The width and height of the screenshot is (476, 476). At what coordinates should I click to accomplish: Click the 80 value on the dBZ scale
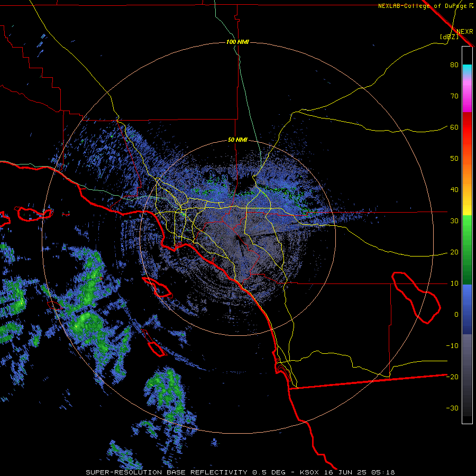(x=454, y=65)
